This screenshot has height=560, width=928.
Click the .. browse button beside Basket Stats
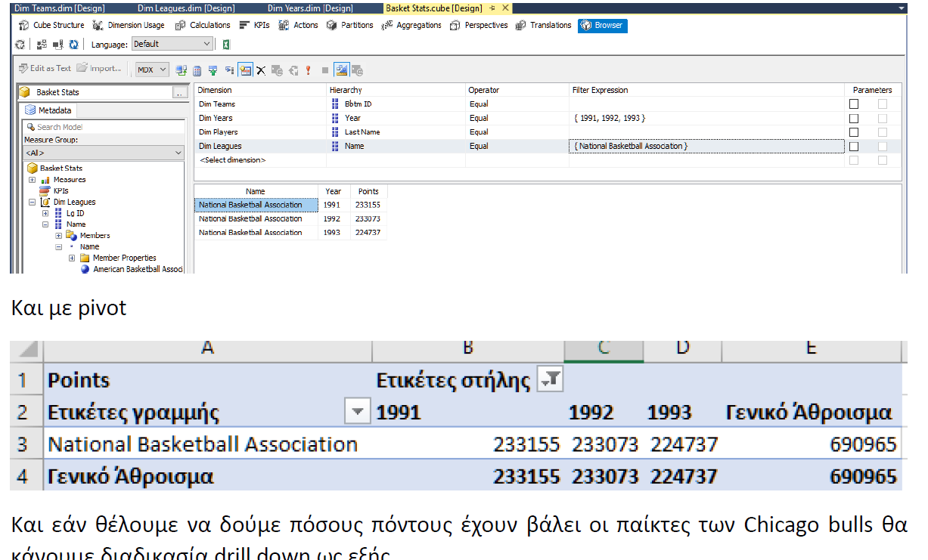click(x=179, y=92)
